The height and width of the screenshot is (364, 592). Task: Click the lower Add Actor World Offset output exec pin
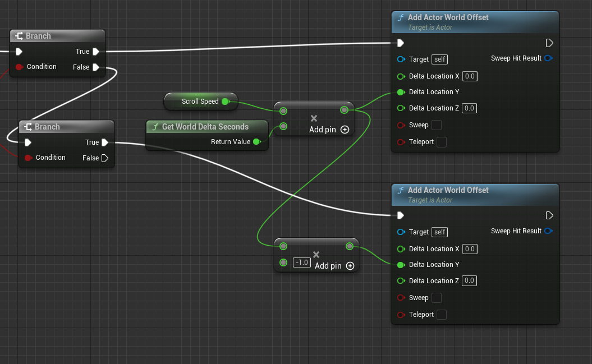coord(549,215)
